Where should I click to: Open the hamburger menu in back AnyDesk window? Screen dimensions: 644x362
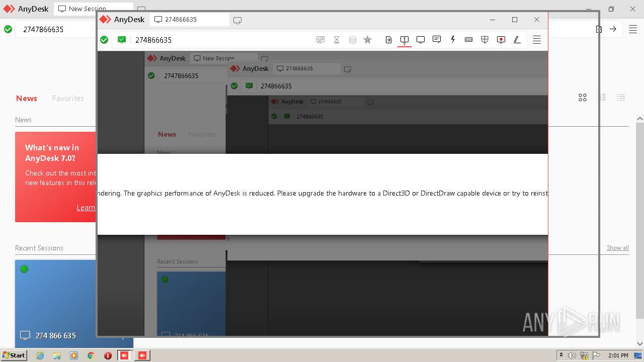point(633,29)
